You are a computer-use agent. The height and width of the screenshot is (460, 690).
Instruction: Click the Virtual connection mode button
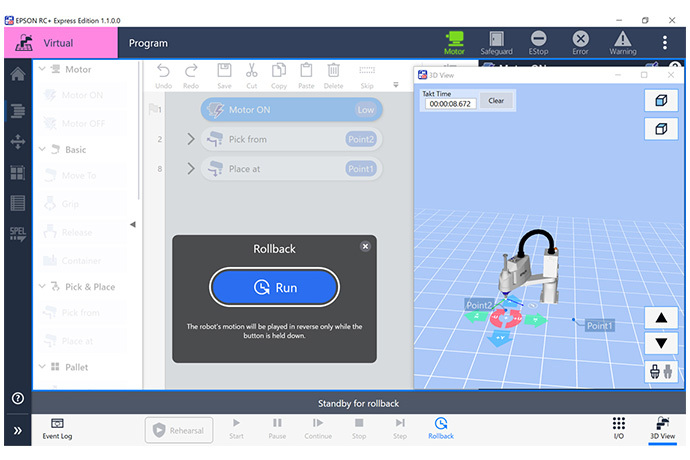tap(61, 43)
